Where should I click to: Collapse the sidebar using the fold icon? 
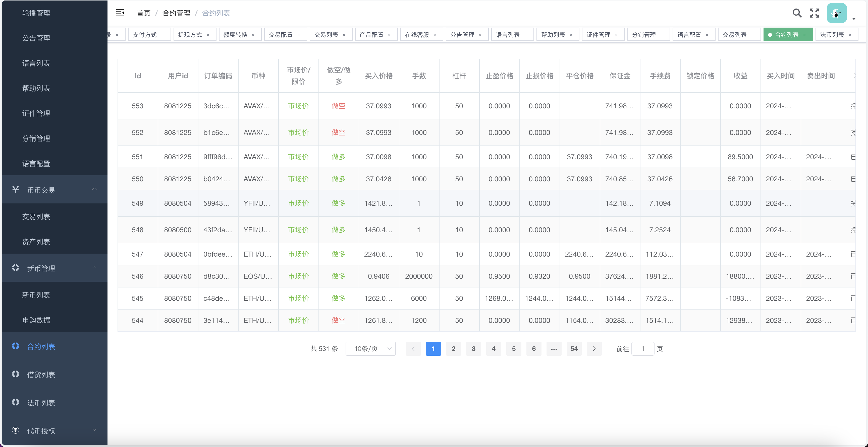coord(120,13)
